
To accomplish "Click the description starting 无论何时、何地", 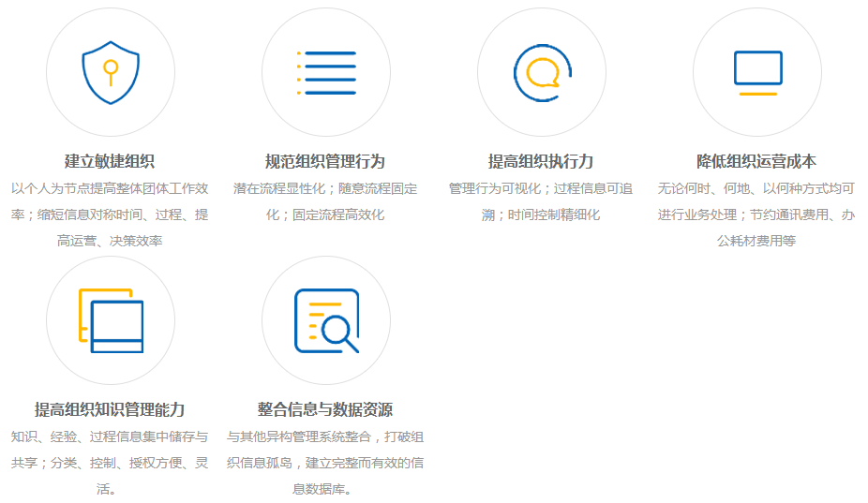I will 756,215.
